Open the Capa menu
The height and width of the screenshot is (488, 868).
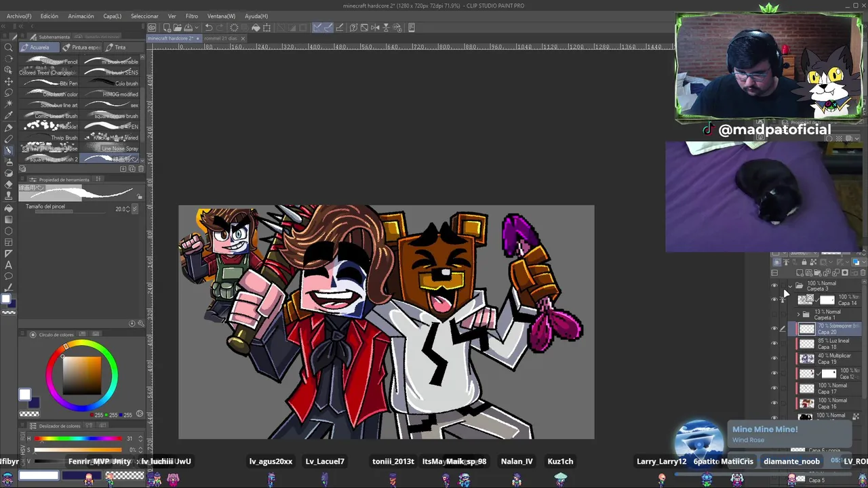[113, 16]
